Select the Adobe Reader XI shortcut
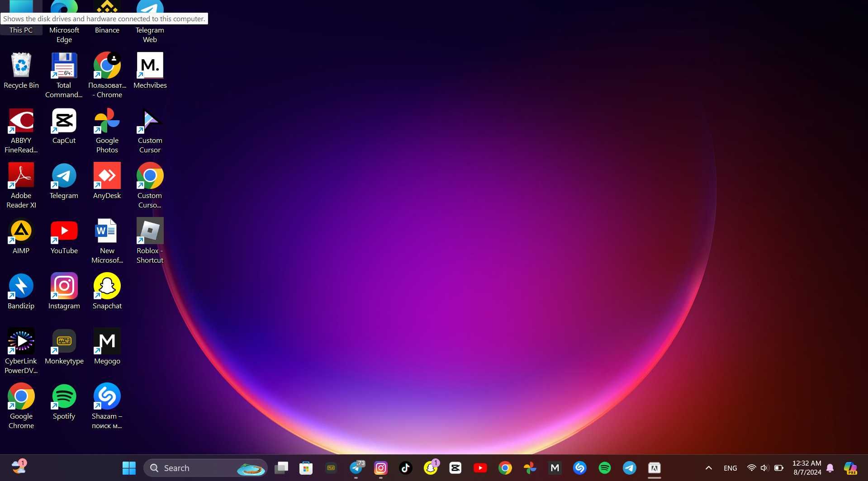This screenshot has height=481, width=868. [x=21, y=185]
